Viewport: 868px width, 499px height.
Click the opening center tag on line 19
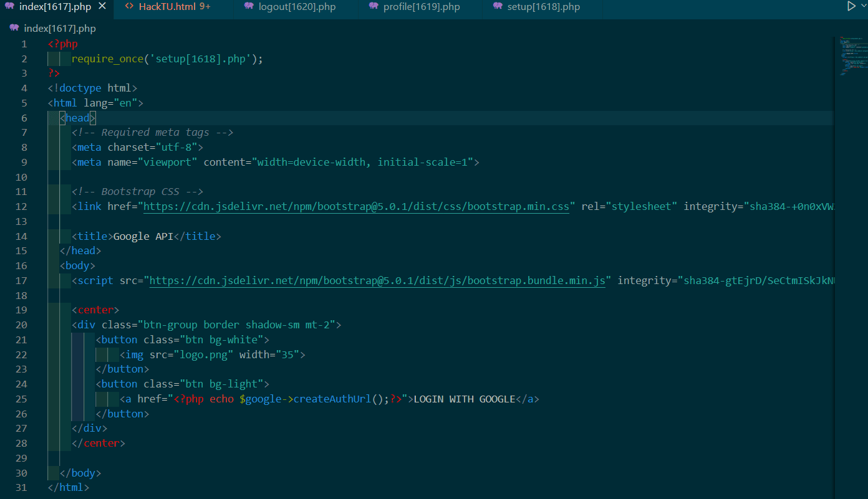95,310
